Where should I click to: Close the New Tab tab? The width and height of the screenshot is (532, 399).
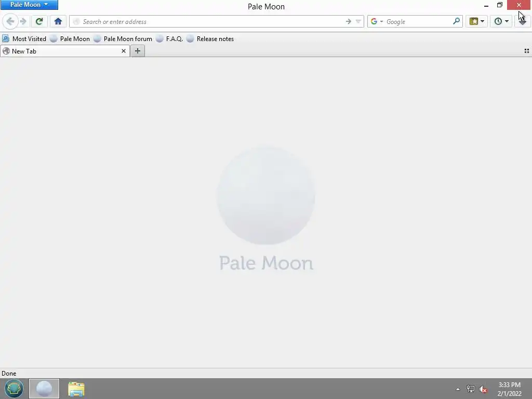(124, 51)
